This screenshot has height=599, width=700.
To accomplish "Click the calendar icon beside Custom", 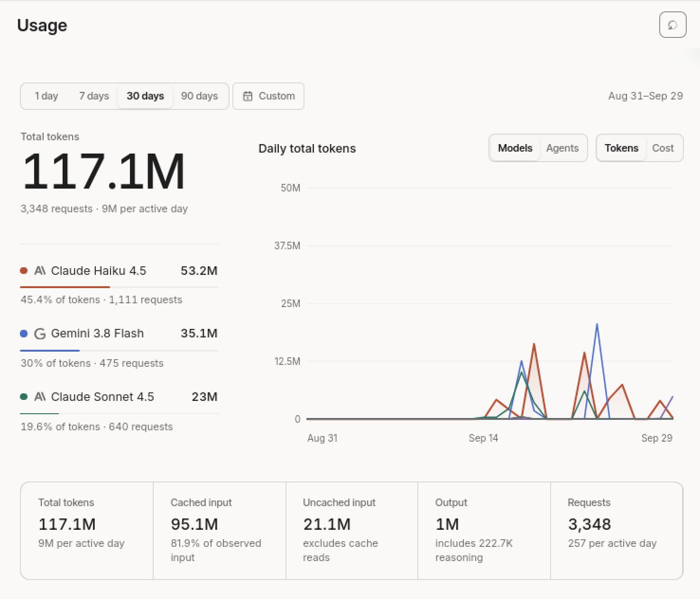I will click(248, 96).
